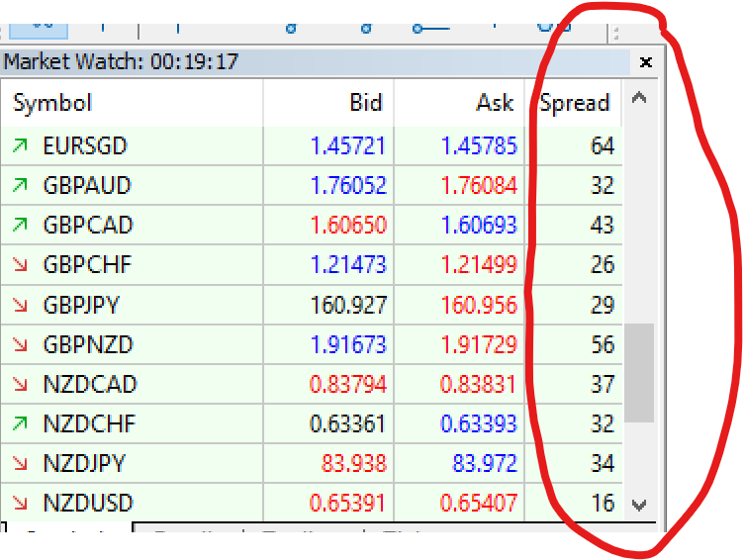The width and height of the screenshot is (743, 560).
Task: Click the NZDJPY spread value 34
Action: click(603, 464)
